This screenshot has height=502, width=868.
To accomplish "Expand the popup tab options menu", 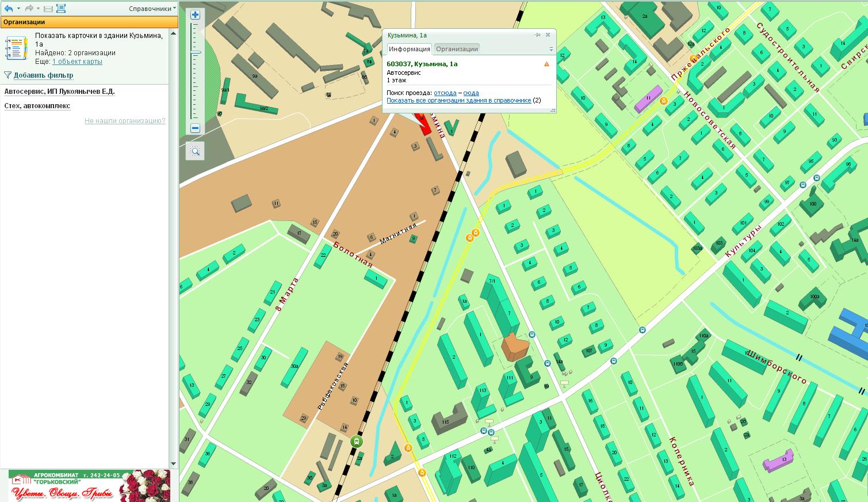I will (550, 50).
